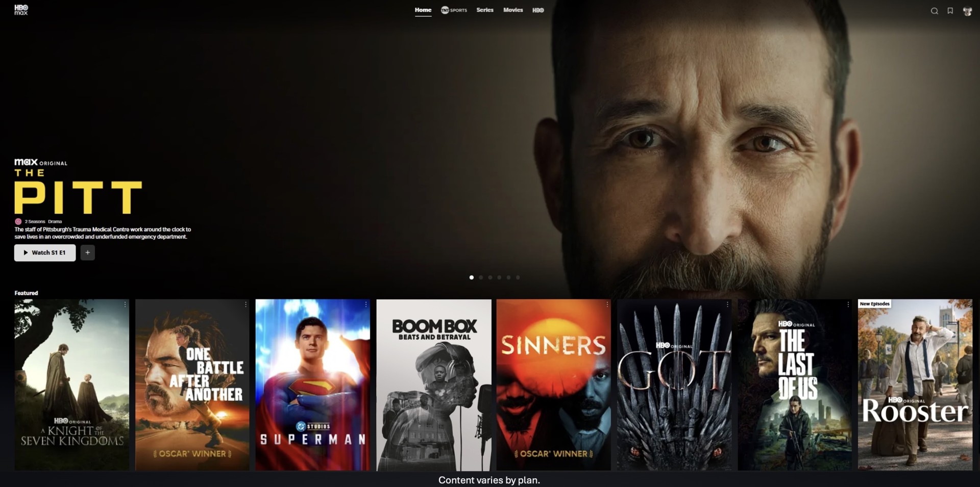Add The Pitt to watchlist with plus button
Viewport: 980px width, 487px height.
[x=87, y=252]
